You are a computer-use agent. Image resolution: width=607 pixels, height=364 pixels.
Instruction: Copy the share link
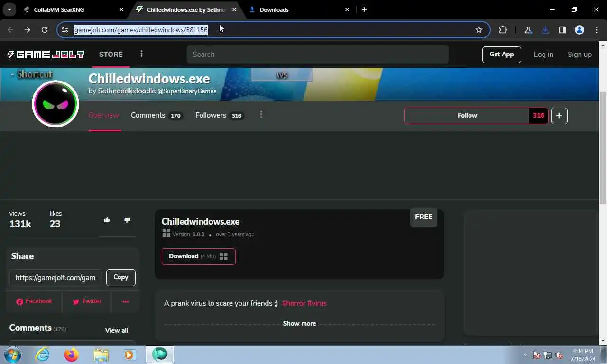(121, 278)
